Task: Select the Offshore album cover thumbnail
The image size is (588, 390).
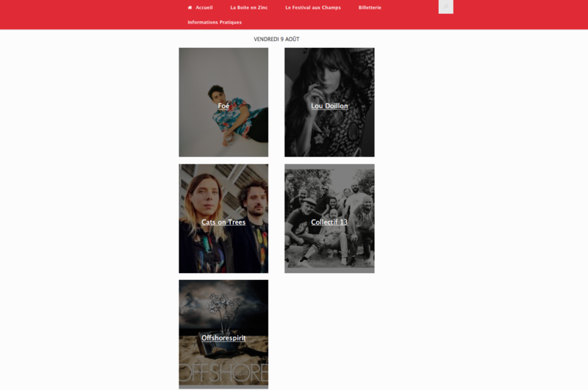Action: (223, 334)
